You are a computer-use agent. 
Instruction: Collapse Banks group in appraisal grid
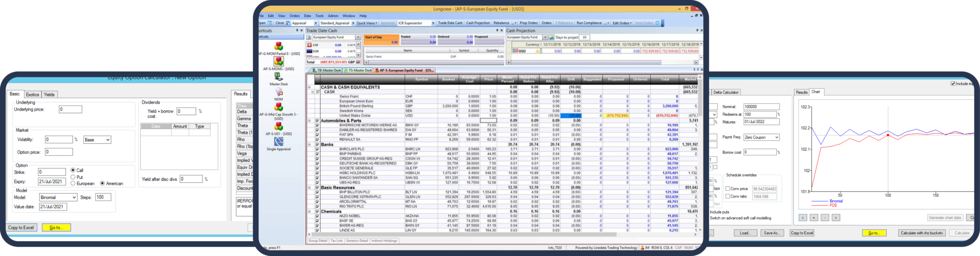[x=309, y=144]
